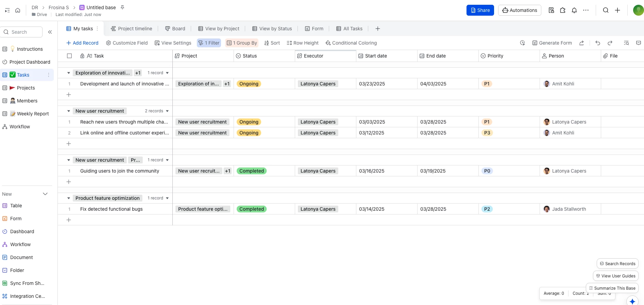
Task: Redo the last action
Action: click(x=610, y=43)
